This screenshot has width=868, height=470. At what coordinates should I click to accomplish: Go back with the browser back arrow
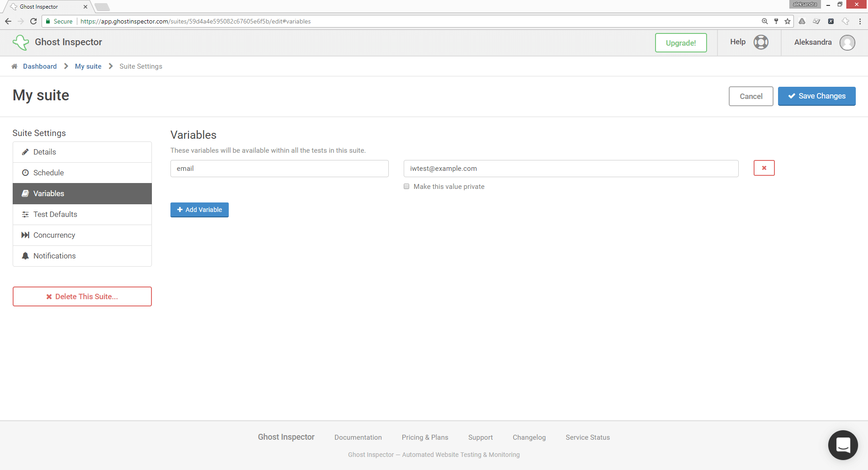(x=8, y=21)
